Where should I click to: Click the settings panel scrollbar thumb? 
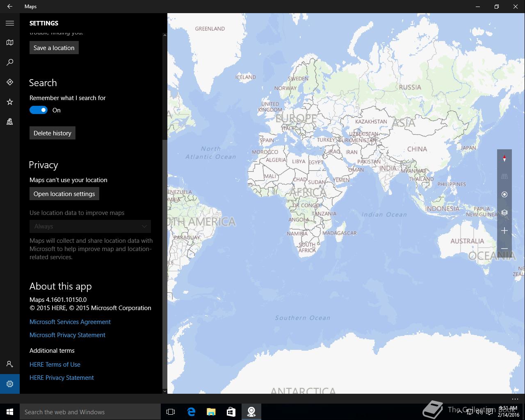point(165,263)
